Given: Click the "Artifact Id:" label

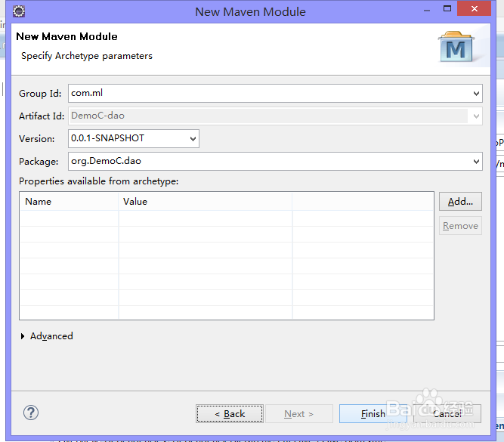Looking at the screenshot, I should [x=42, y=116].
